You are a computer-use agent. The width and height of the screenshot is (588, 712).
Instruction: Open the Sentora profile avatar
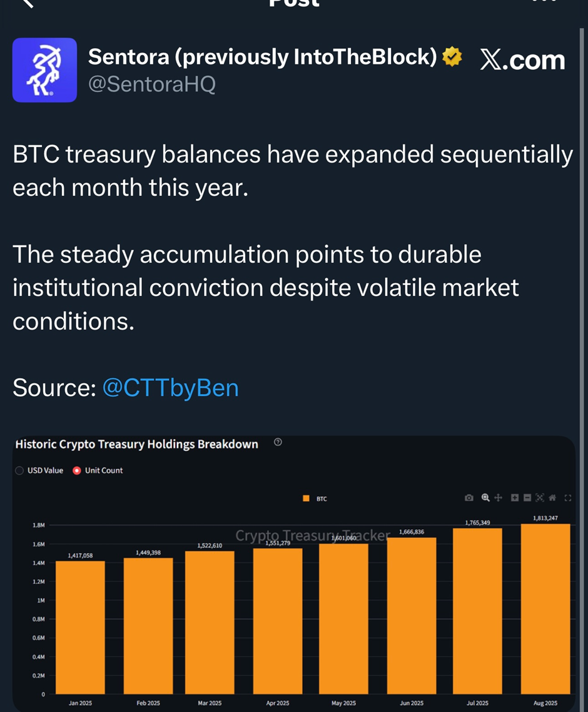coord(44,70)
